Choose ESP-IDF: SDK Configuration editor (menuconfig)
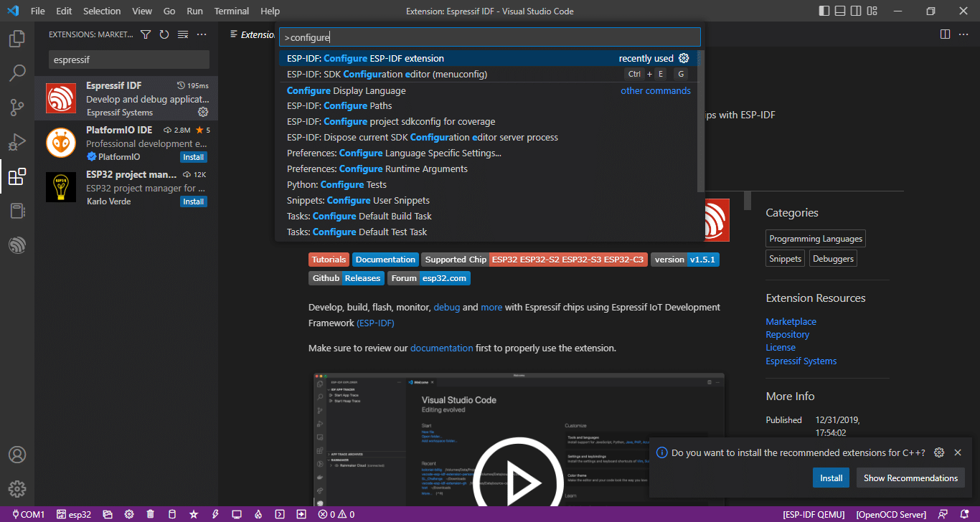Screen dimensions: 980x522 (487, 74)
